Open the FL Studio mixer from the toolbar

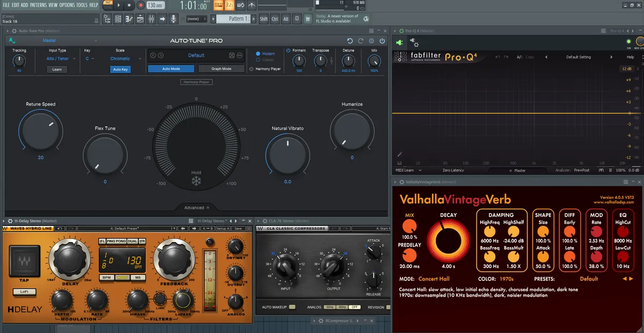(x=151, y=19)
